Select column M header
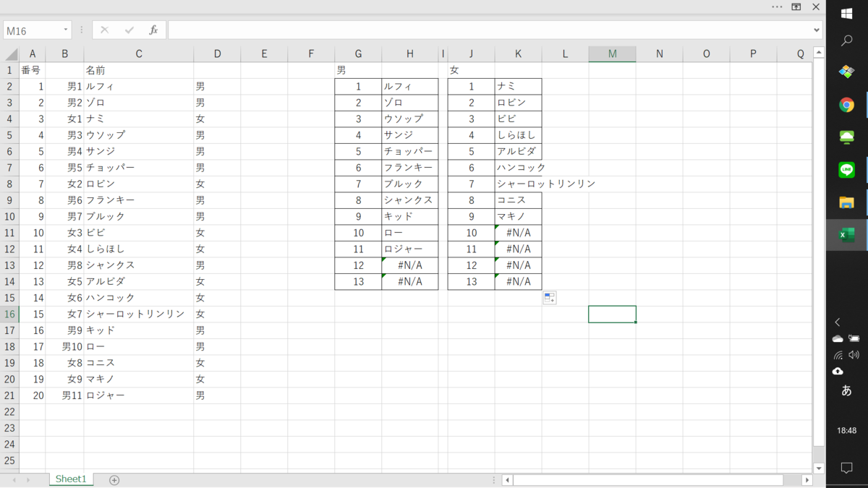This screenshot has height=488, width=868. click(612, 54)
